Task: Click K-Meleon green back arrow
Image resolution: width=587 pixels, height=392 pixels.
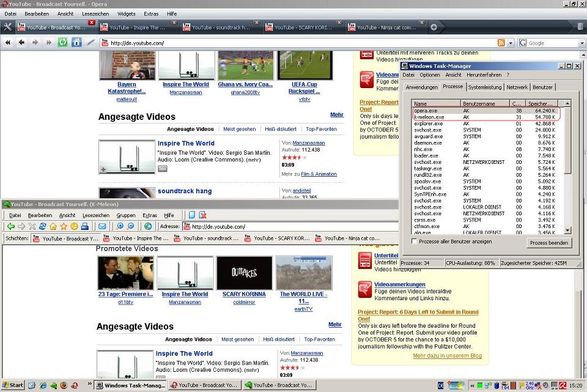Action: coord(11,226)
